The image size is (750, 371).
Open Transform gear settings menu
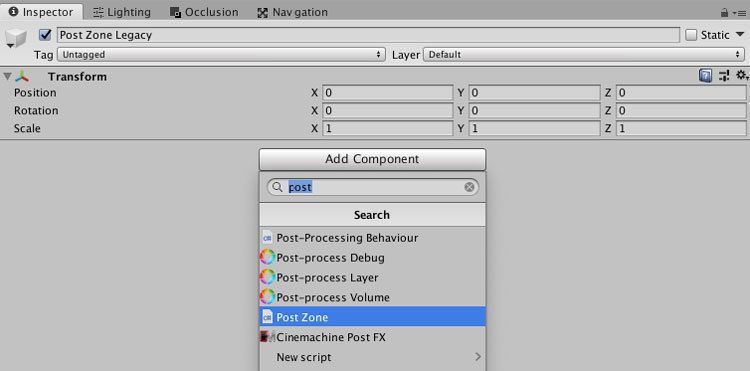coord(741,75)
